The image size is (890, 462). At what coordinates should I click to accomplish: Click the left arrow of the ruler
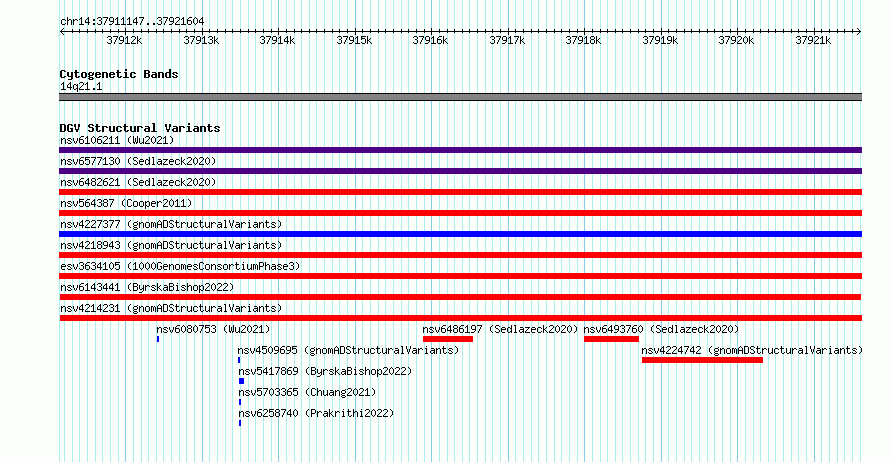[x=62, y=32]
